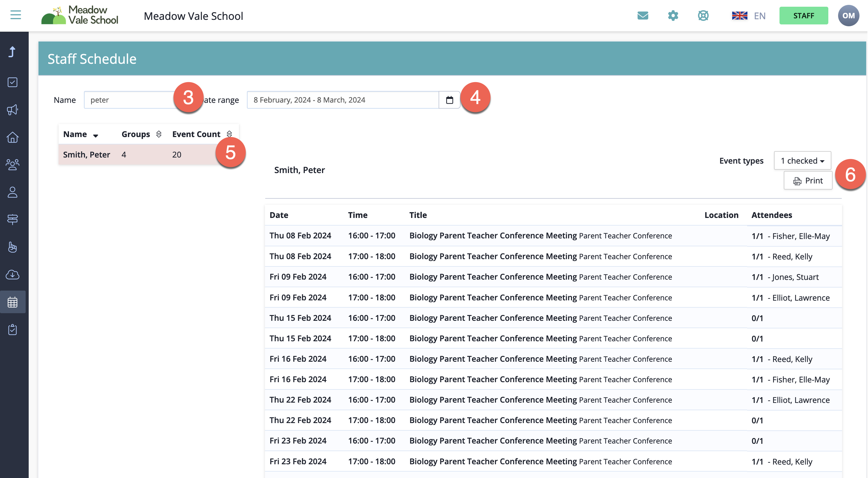Open settings gear icon
Screen dimensions: 868x478
click(x=673, y=16)
